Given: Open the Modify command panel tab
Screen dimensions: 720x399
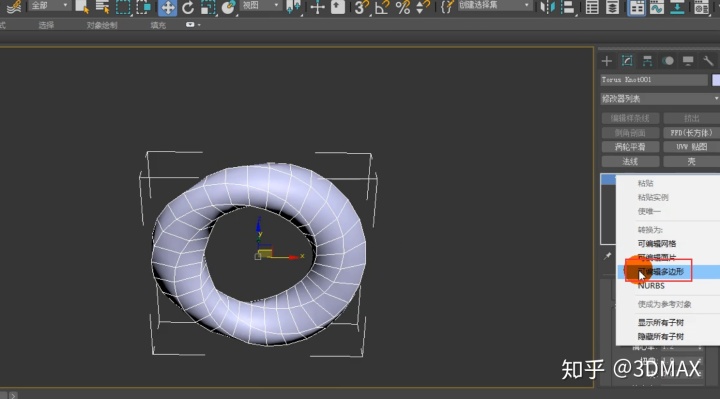Looking at the screenshot, I should point(627,61).
